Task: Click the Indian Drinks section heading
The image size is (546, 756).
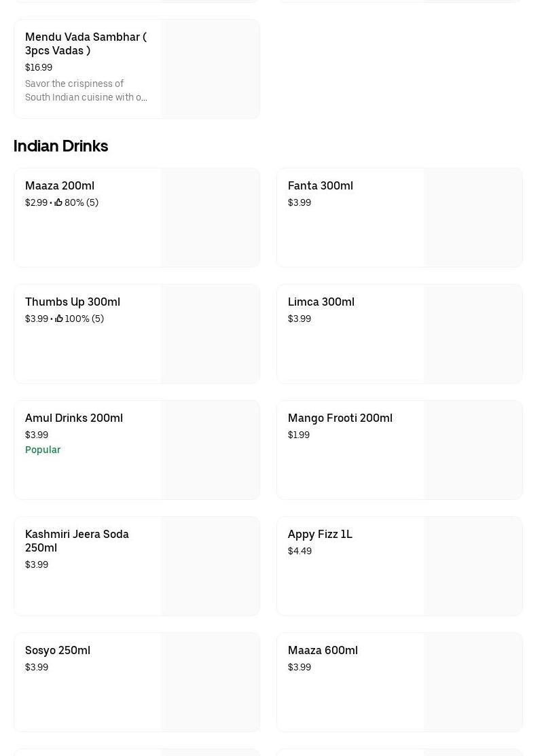Action: [61, 146]
